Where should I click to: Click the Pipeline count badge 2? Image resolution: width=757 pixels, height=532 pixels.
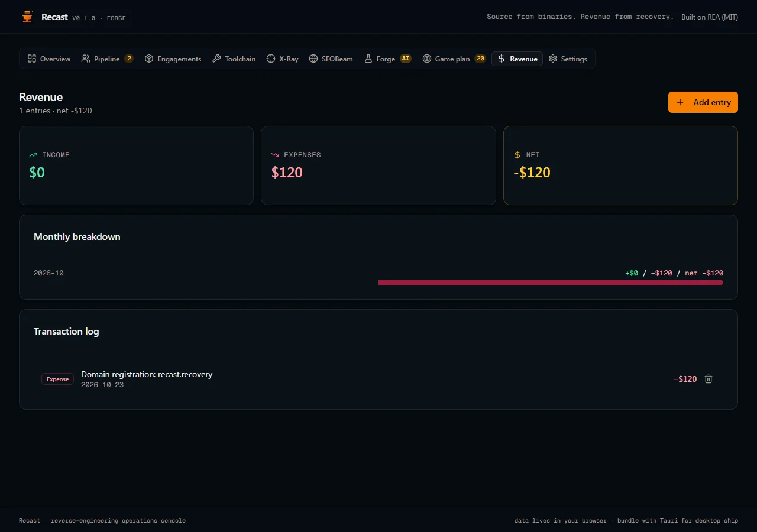129,59
